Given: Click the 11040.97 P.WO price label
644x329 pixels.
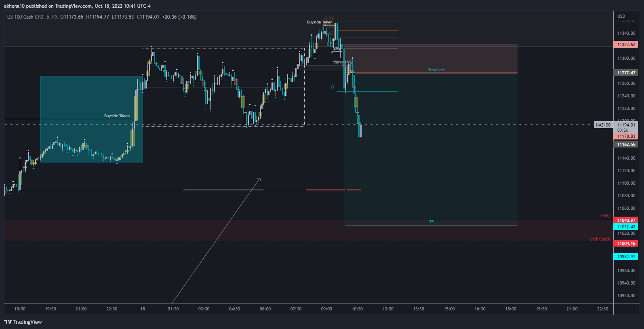Looking at the screenshot, I should pyautogui.click(x=626, y=220).
